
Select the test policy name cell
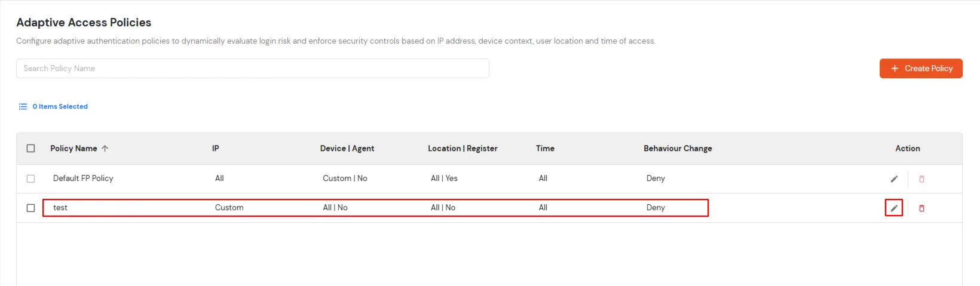pyautogui.click(x=60, y=208)
